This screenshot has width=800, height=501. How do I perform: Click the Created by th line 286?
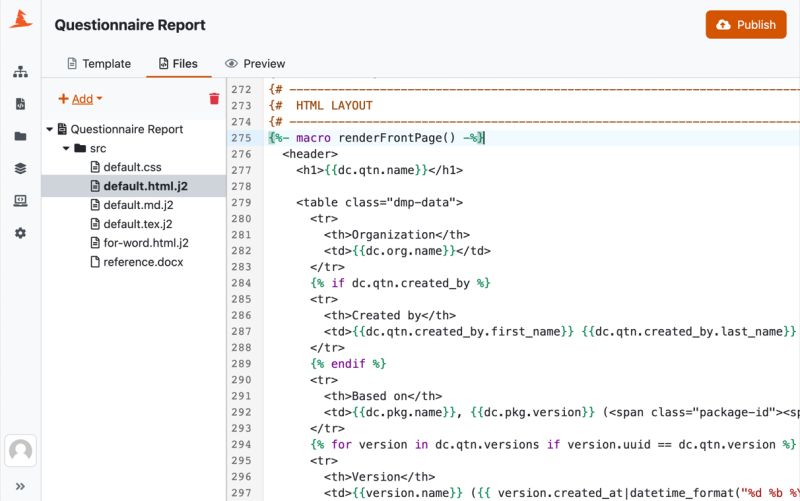(390, 315)
